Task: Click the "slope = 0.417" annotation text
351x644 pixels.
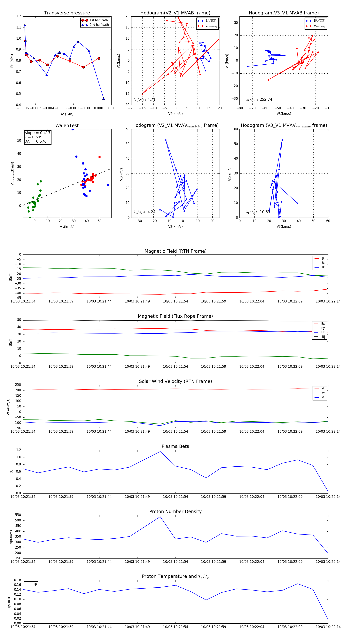Action: (37, 133)
